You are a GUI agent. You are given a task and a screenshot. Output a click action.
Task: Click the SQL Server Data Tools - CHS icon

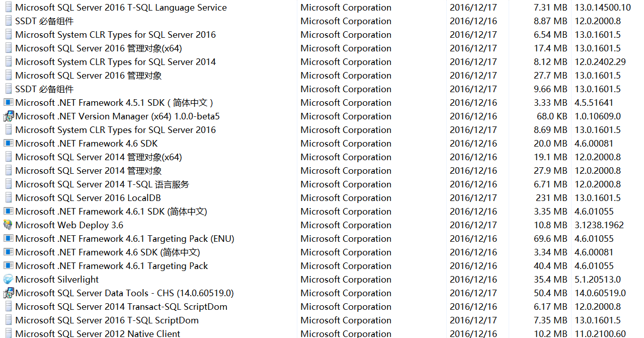coord(8,293)
